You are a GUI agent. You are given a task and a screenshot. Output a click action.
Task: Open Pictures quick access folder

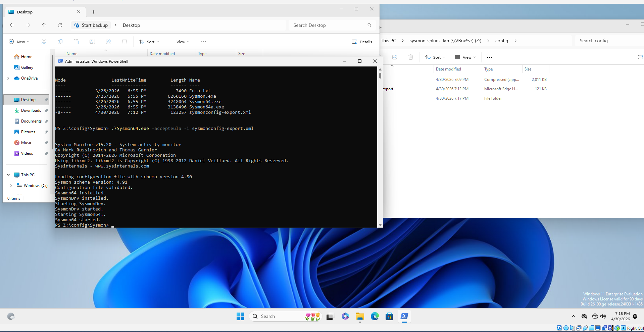[28, 132]
